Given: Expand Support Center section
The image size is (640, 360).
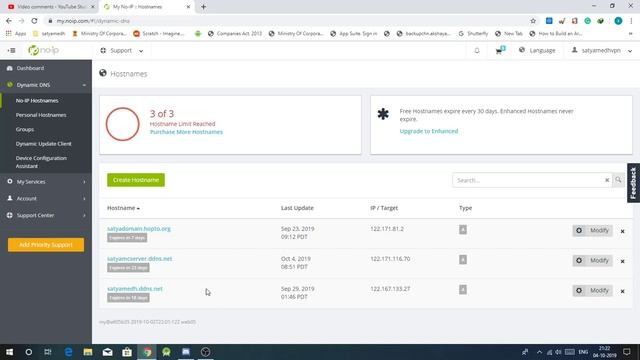Looking at the screenshot, I should 46,215.
